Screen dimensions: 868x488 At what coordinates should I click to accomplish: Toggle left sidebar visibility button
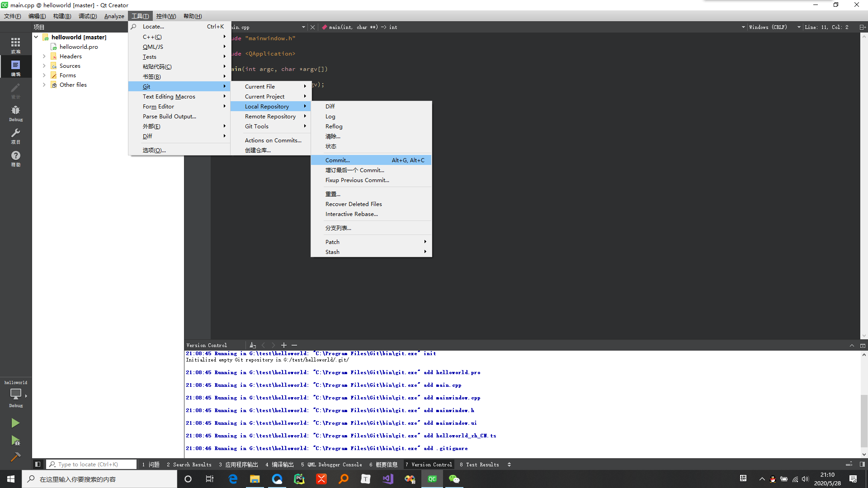pyautogui.click(x=38, y=464)
